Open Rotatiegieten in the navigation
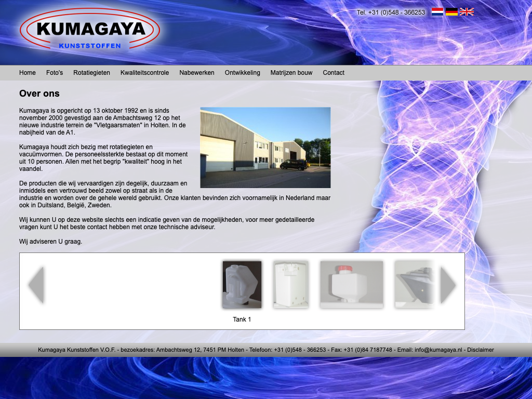Image resolution: width=532 pixels, height=399 pixels. click(91, 73)
